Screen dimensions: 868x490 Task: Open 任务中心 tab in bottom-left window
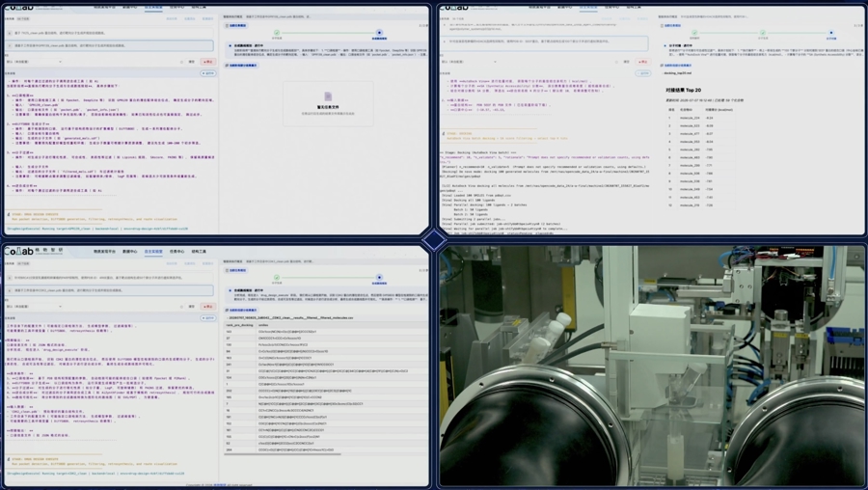pyautogui.click(x=176, y=252)
